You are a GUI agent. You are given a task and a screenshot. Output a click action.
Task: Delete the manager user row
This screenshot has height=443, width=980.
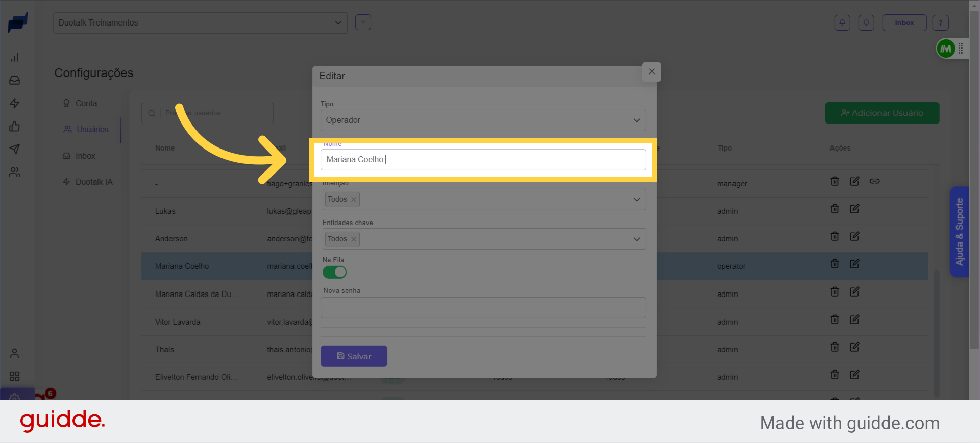(x=835, y=181)
